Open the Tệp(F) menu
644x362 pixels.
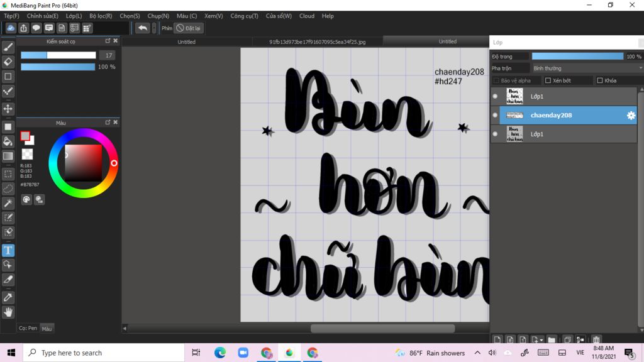pyautogui.click(x=11, y=16)
